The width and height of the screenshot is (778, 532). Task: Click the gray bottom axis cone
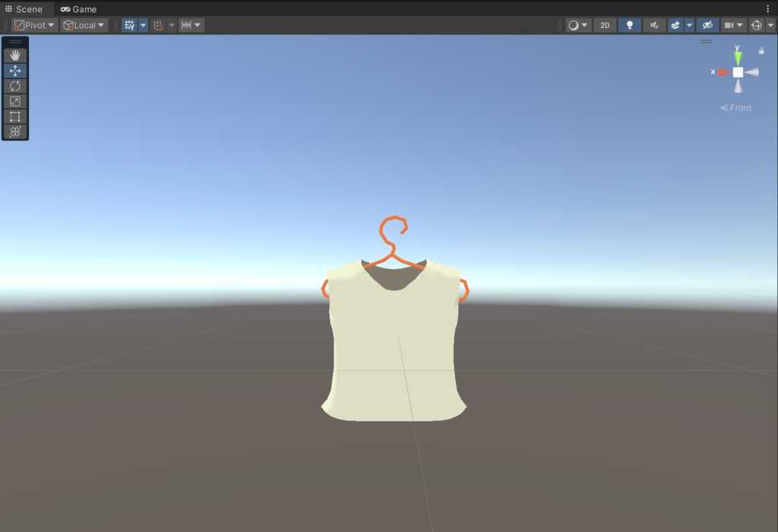738,87
